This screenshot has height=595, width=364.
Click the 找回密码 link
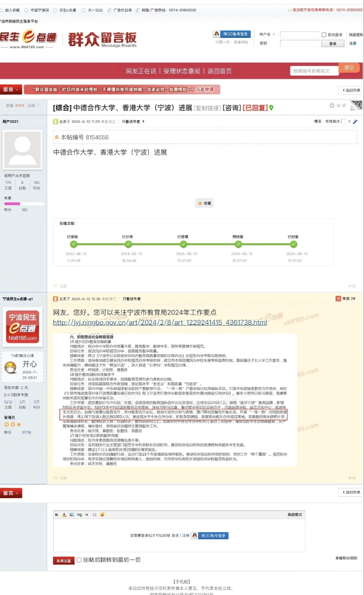[356, 34]
